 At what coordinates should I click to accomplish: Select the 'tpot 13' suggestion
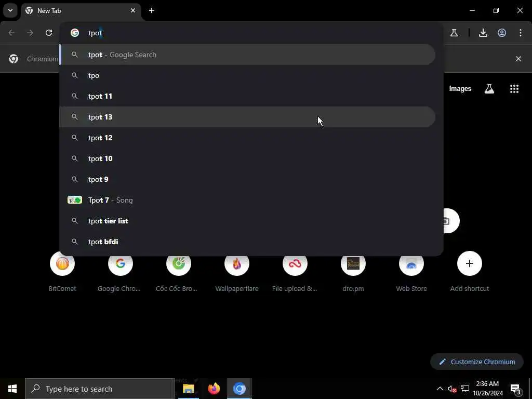pyautogui.click(x=247, y=117)
